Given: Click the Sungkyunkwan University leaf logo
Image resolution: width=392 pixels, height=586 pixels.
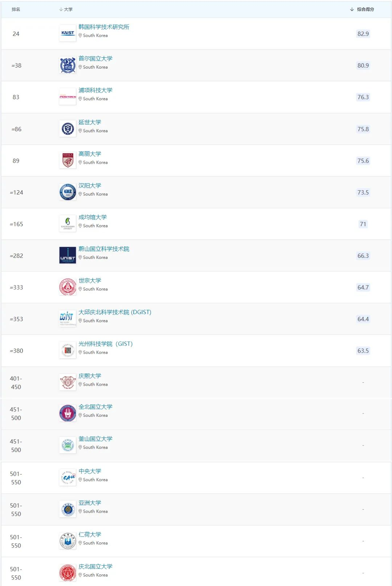Looking at the screenshot, I should pos(68,224).
